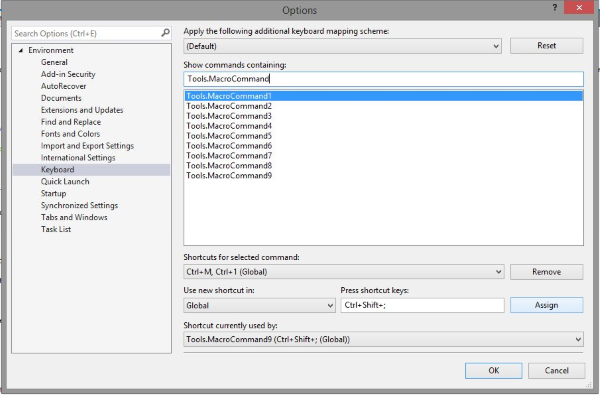Open Extensions and Updates page
The width and height of the screenshot is (600, 396).
(82, 110)
